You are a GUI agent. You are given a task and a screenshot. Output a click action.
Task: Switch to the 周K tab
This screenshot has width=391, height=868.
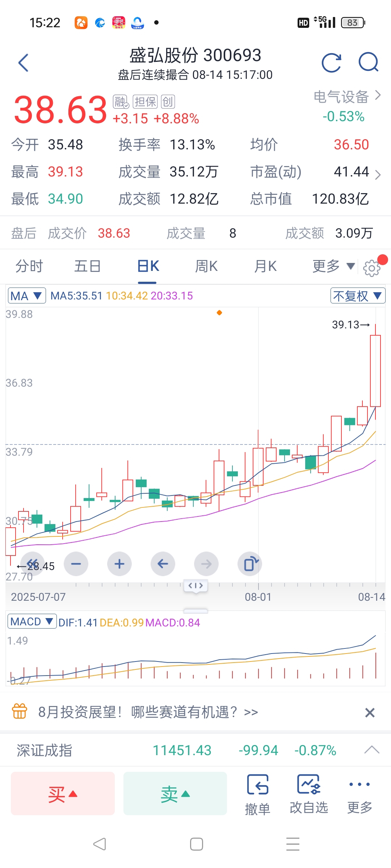click(206, 267)
